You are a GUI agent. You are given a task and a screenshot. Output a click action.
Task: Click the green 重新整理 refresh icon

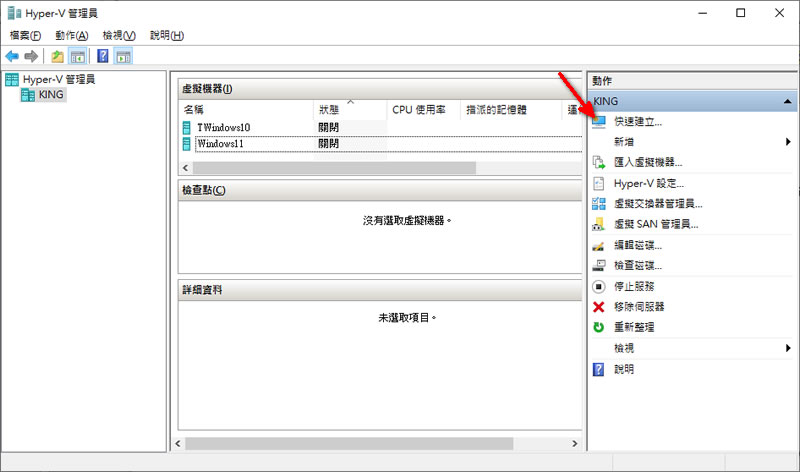pyautogui.click(x=598, y=328)
